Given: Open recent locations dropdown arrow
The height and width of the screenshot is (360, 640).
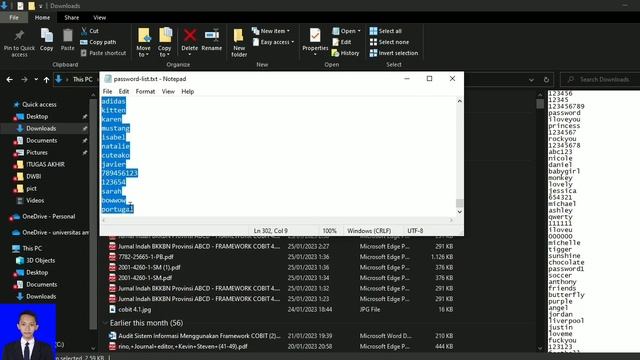Looking at the screenshot, I should pos(36,80).
